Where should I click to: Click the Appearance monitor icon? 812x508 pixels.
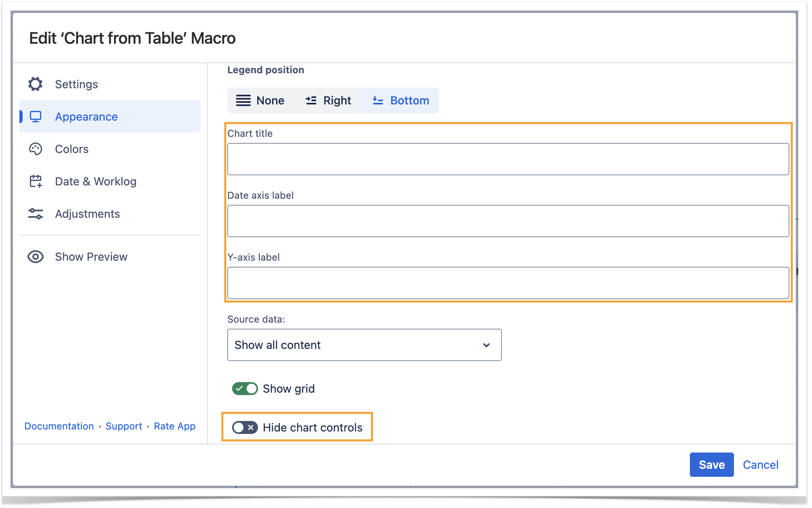pos(36,117)
